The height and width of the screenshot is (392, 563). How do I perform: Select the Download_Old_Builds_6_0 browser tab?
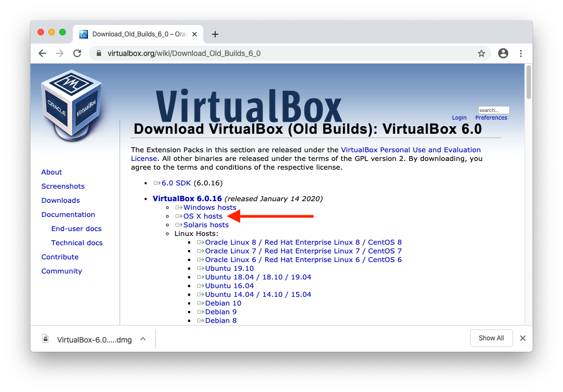click(138, 34)
